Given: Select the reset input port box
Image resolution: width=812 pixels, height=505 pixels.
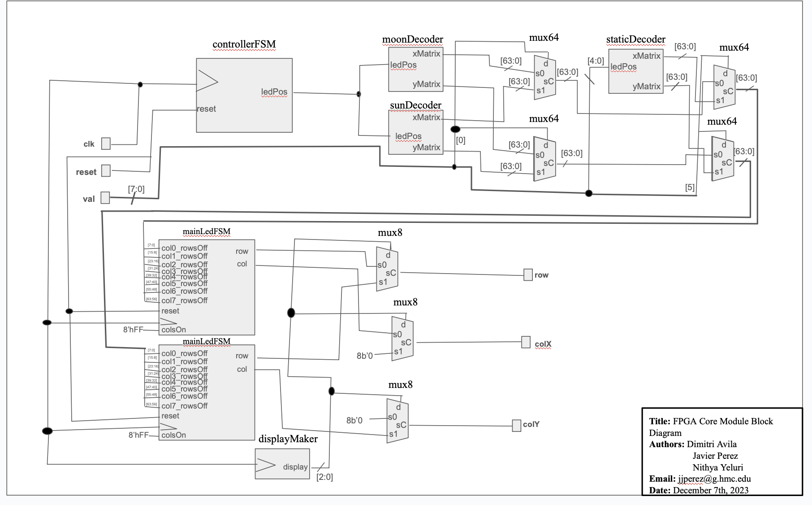Looking at the screenshot, I should tap(106, 171).
